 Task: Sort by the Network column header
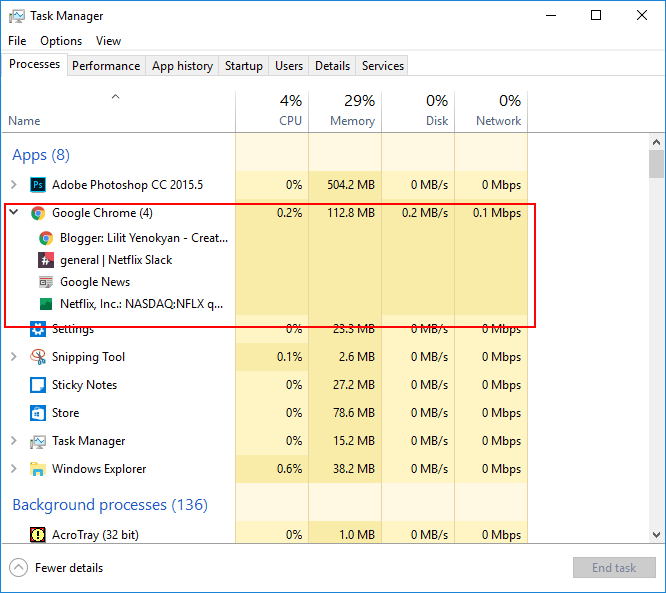point(491,111)
